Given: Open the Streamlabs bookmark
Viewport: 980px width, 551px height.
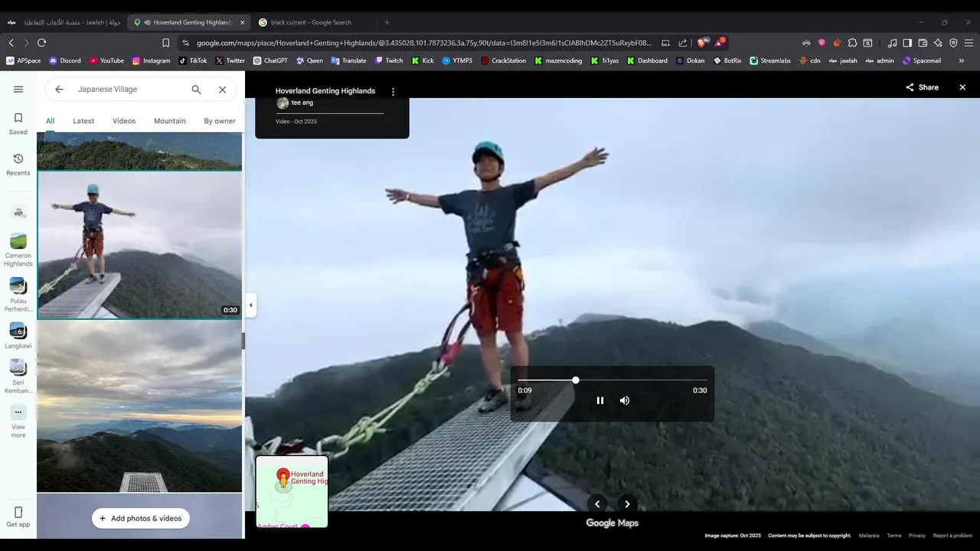Looking at the screenshot, I should pos(770,60).
